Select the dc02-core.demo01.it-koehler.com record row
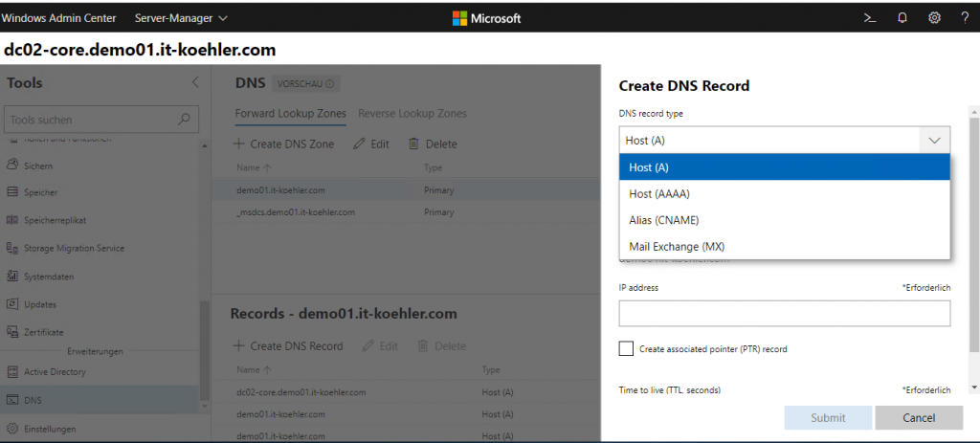 coord(406,392)
